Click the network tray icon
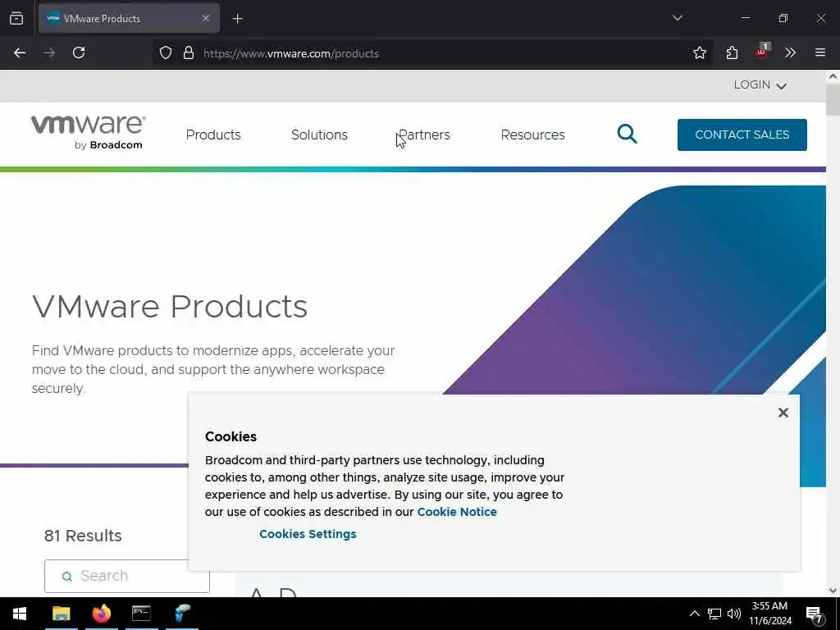Screen dimensions: 840x630 714,614
